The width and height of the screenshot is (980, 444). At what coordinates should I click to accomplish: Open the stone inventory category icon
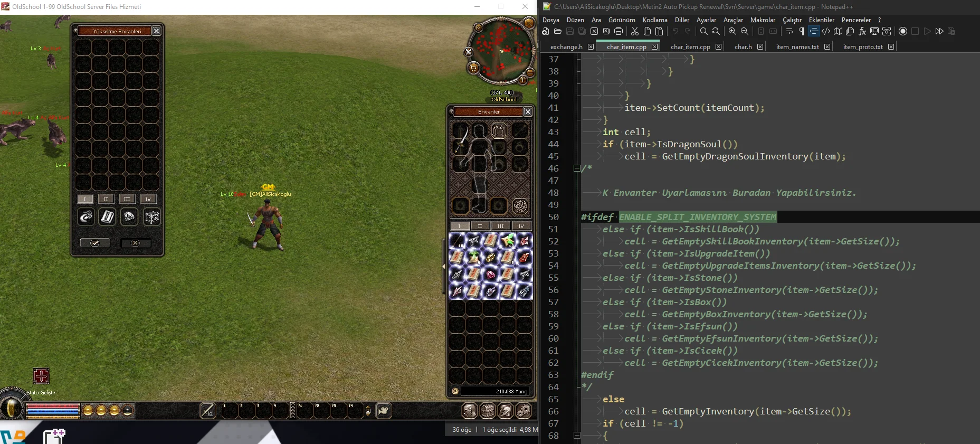coord(129,217)
